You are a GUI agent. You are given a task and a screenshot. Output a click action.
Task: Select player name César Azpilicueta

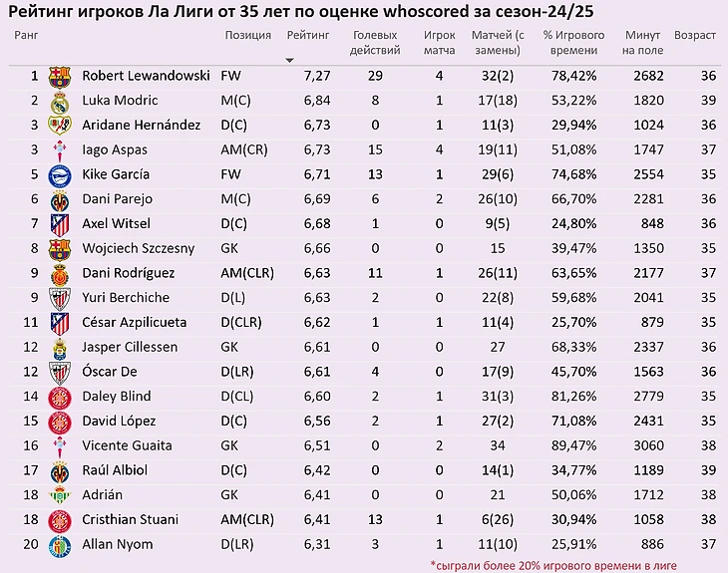coord(134,323)
